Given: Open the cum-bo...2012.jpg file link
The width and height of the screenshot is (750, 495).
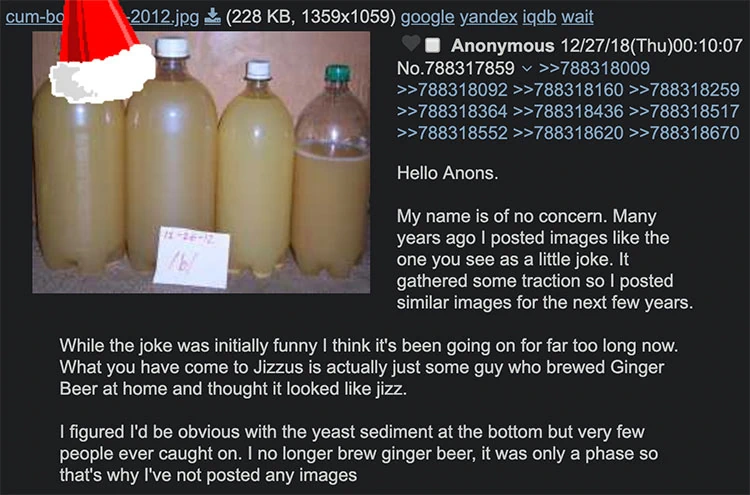Looking at the screenshot, I should [102, 18].
